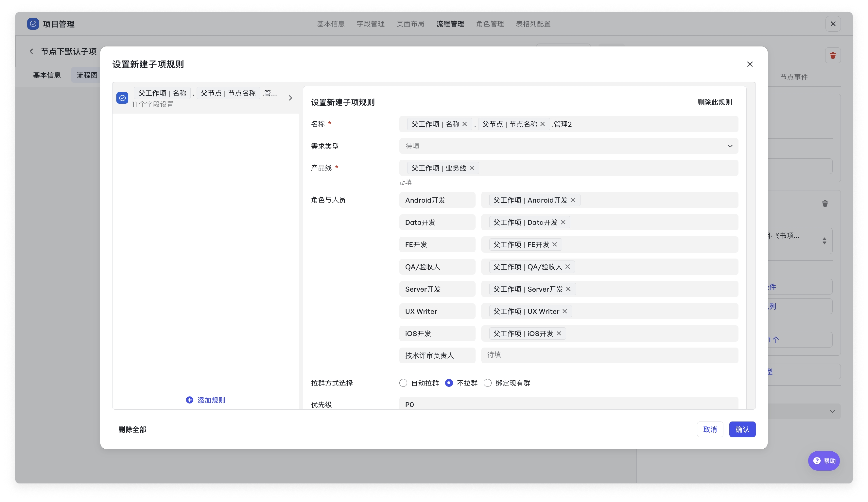Screen dimensions: 868x502
Task: Remove the 父工作项 | 业务线 tag
Action: [472, 168]
